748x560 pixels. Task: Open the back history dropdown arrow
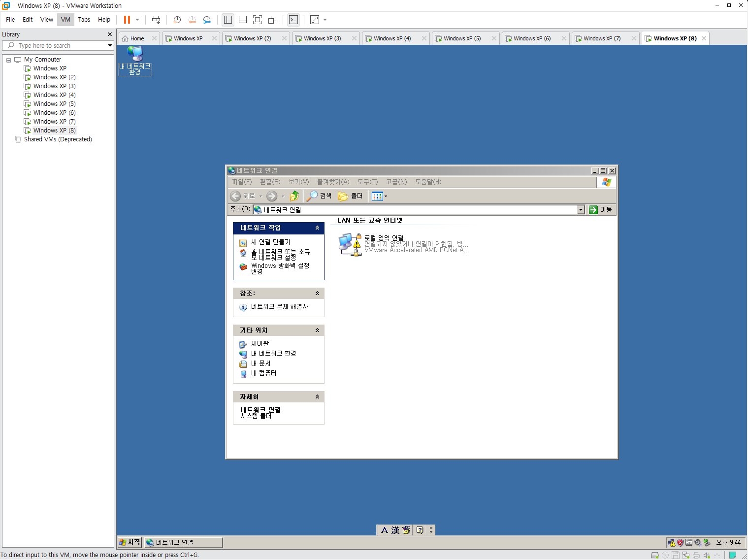pyautogui.click(x=261, y=196)
